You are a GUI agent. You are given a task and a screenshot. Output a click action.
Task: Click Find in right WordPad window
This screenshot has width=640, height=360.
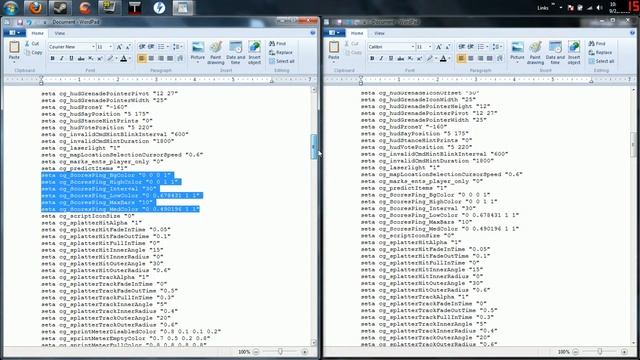tap(597, 43)
